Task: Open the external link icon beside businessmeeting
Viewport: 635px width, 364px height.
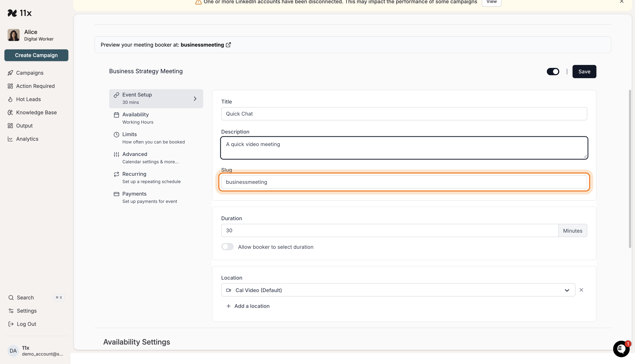Action: click(x=228, y=45)
